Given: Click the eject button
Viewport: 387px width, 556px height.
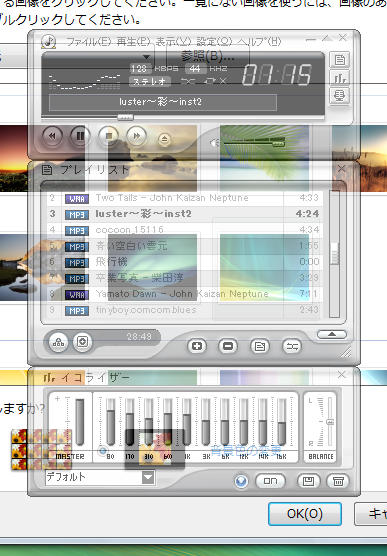Looking at the screenshot, I should pos(164,139).
